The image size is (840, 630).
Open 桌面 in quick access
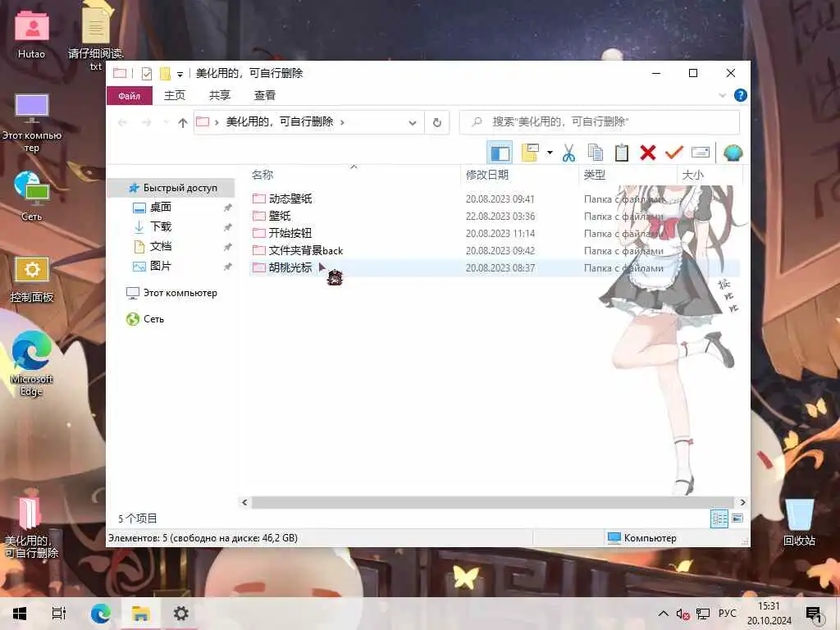click(x=160, y=208)
